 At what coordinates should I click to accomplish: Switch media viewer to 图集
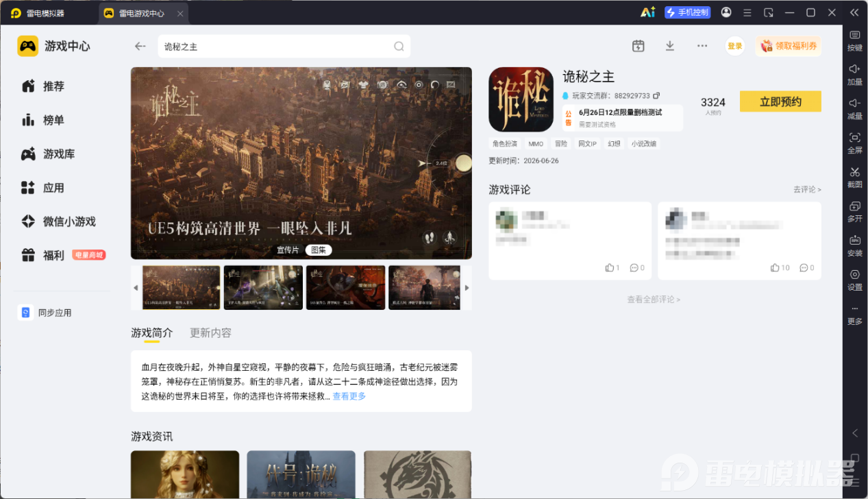click(x=318, y=250)
